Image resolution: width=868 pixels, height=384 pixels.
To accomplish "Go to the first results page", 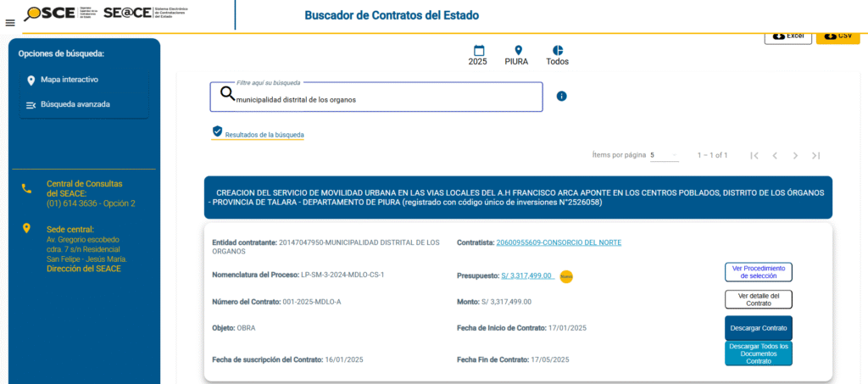I will (x=754, y=155).
